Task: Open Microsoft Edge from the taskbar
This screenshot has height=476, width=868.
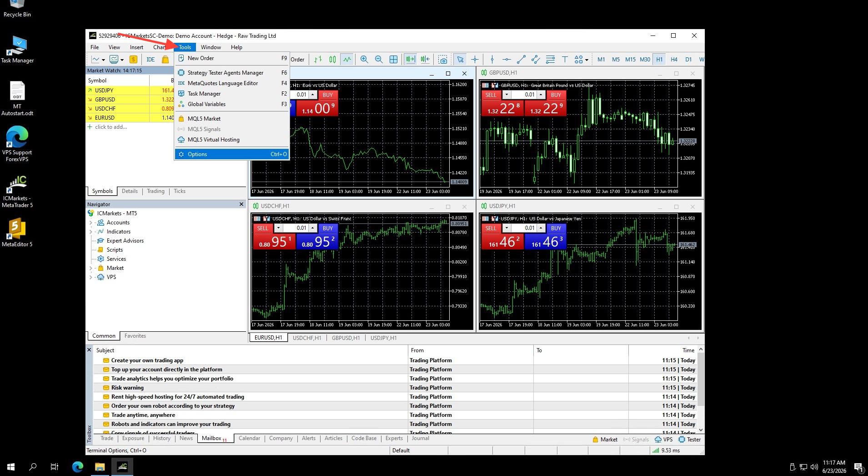Action: point(78,466)
